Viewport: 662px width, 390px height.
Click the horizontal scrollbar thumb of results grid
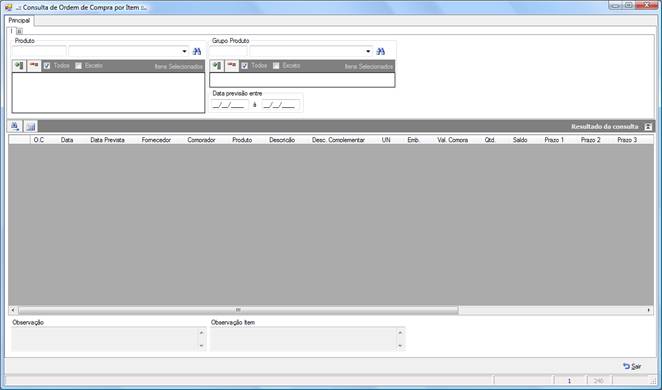pos(238,310)
